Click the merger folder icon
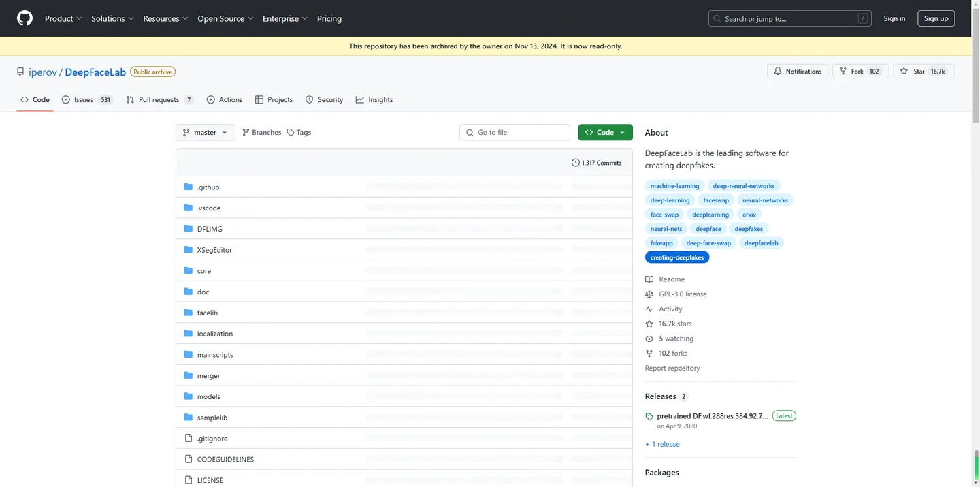 pos(189,375)
